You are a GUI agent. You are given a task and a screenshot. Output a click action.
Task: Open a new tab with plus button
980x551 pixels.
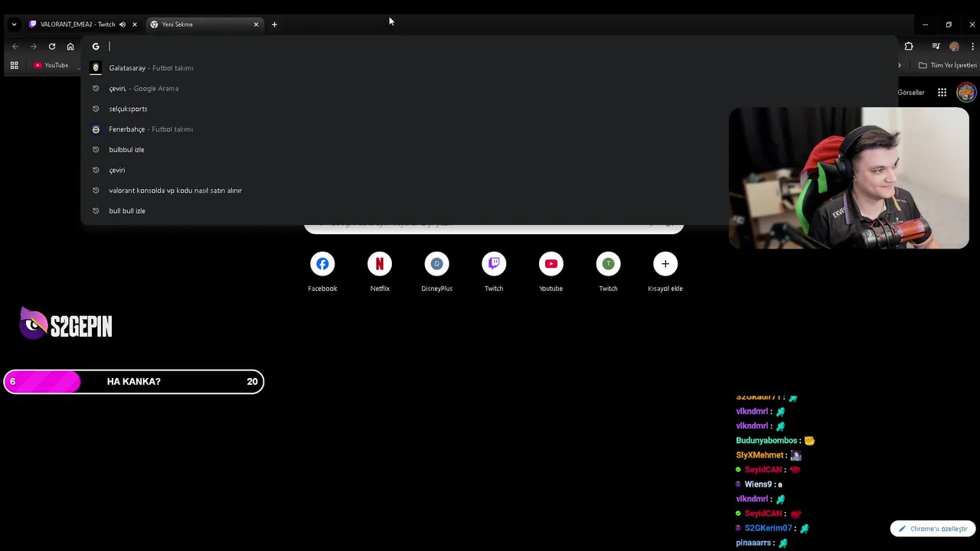pos(274,24)
